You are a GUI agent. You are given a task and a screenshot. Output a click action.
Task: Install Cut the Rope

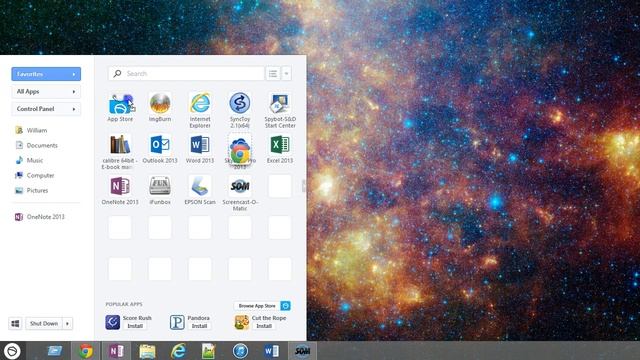tap(264, 326)
